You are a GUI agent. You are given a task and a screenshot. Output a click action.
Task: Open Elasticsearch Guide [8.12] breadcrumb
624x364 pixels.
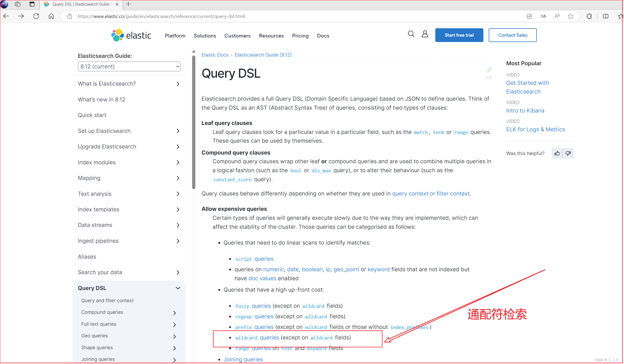click(263, 55)
